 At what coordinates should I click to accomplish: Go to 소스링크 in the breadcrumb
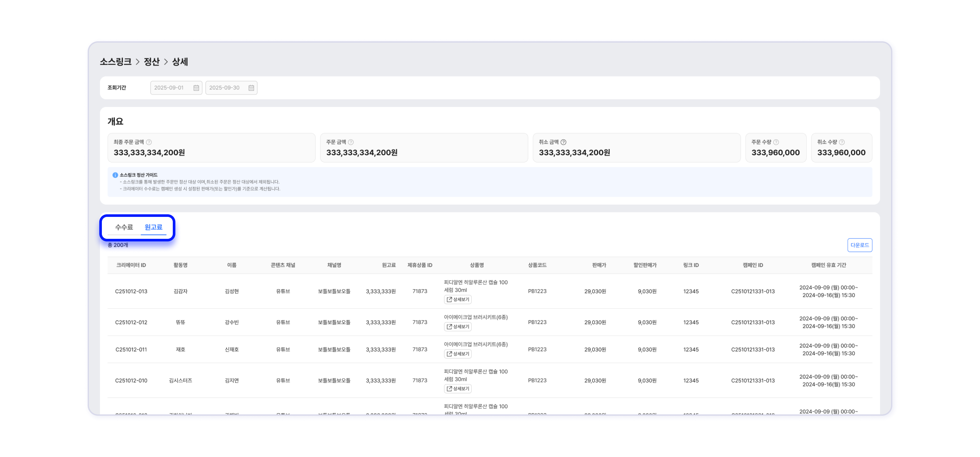pos(116,62)
